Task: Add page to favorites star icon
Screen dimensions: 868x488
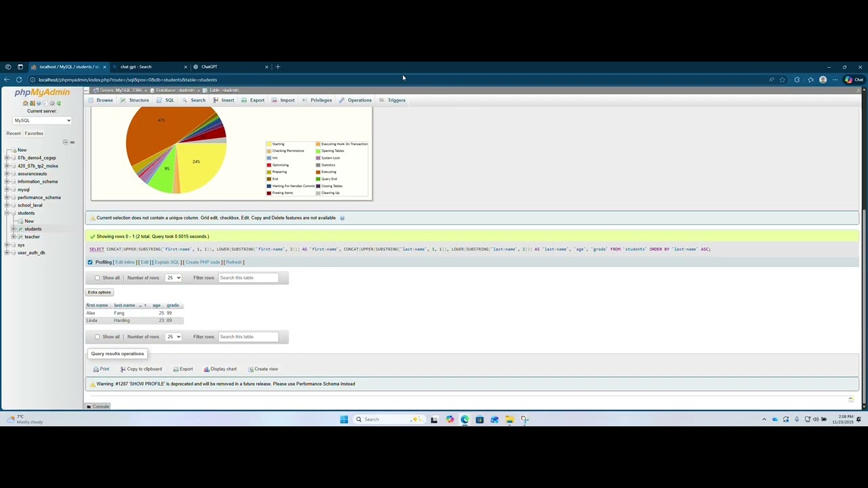Action: coord(783,79)
